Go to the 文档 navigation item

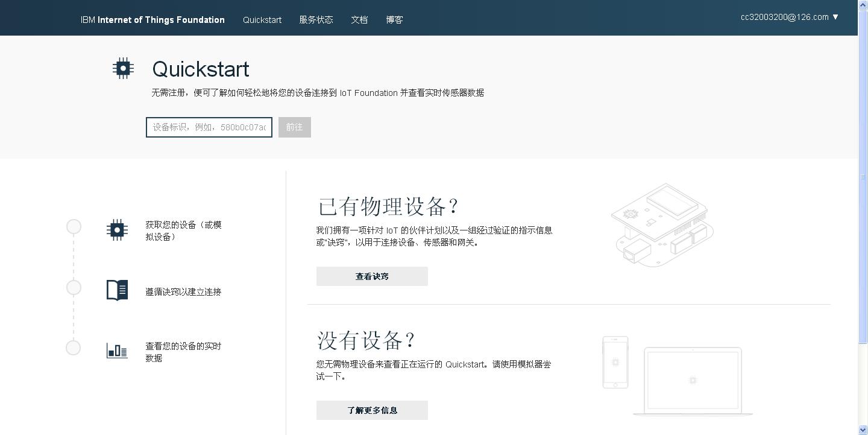coord(359,20)
